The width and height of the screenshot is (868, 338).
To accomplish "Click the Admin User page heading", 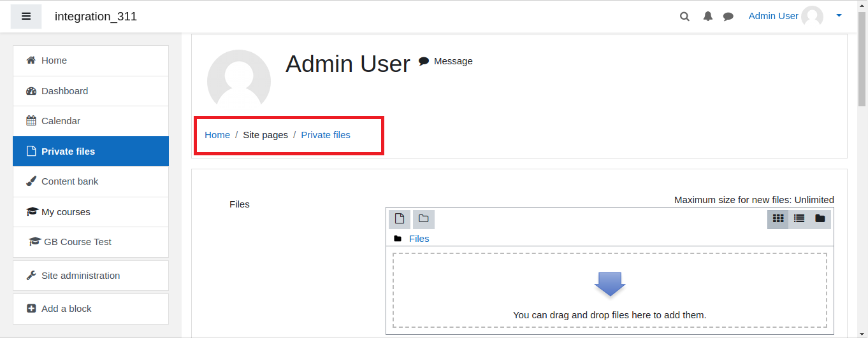I will (348, 64).
